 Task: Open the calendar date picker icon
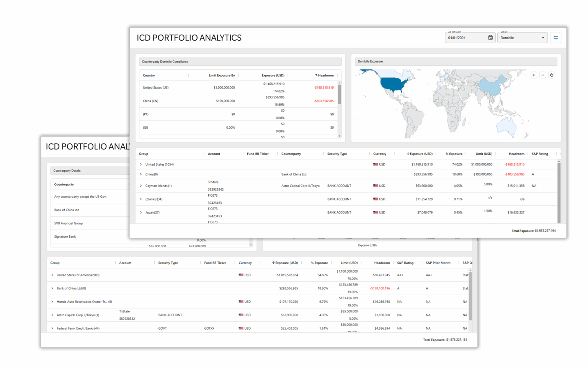[490, 38]
